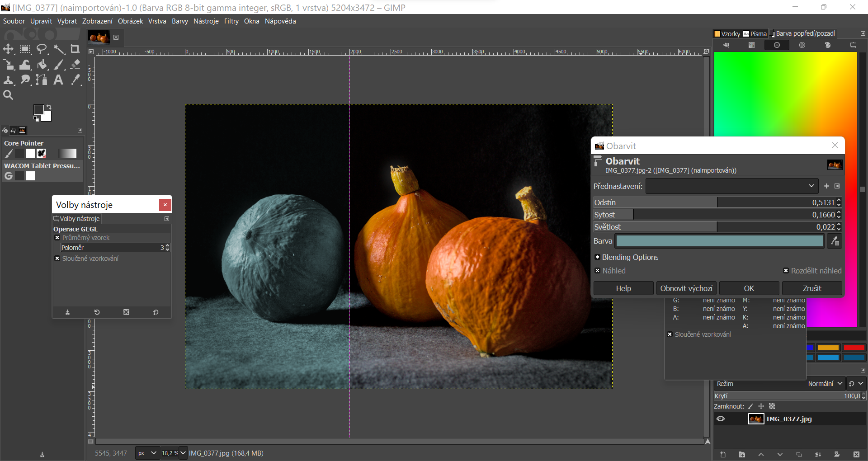Select the Text tool
The image size is (868, 461).
point(59,80)
